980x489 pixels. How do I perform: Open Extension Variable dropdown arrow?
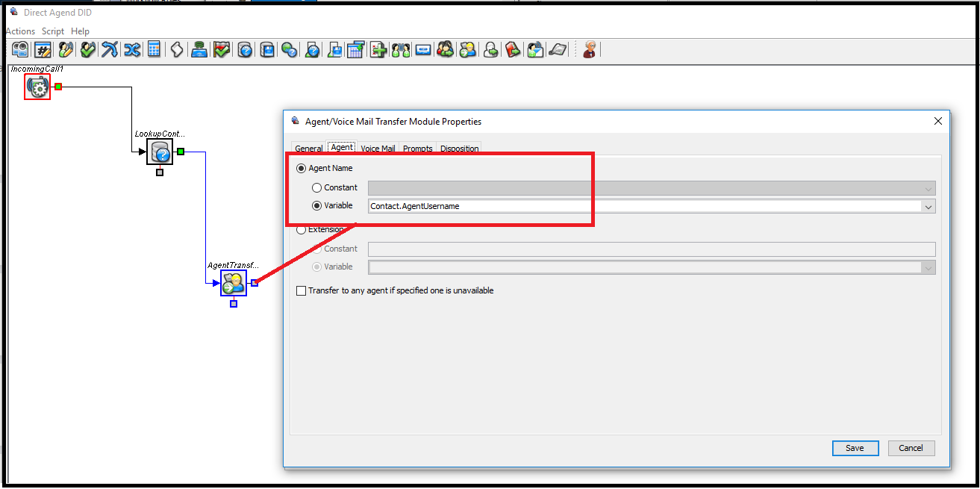pyautogui.click(x=928, y=267)
